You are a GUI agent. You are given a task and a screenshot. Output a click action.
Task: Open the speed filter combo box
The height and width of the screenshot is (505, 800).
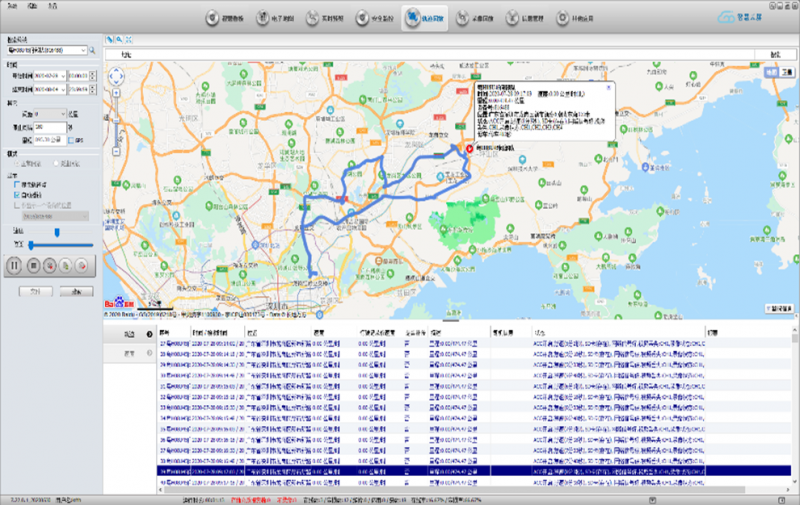50,115
